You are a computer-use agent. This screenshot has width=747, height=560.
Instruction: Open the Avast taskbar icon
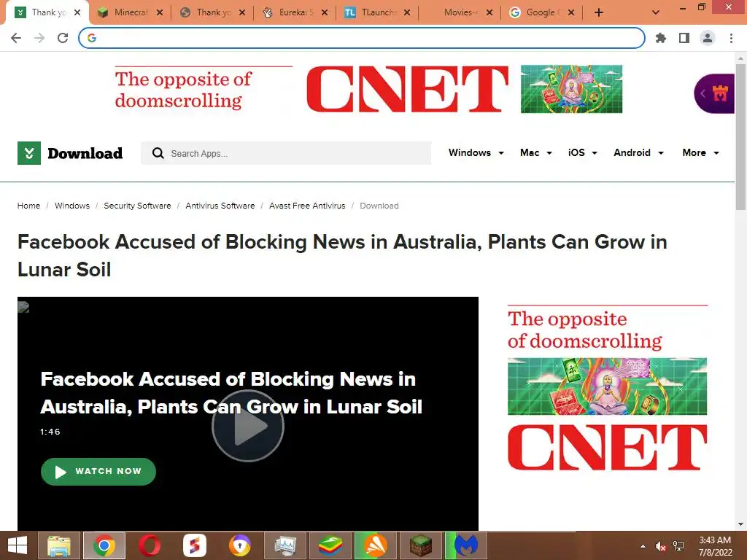click(x=376, y=545)
